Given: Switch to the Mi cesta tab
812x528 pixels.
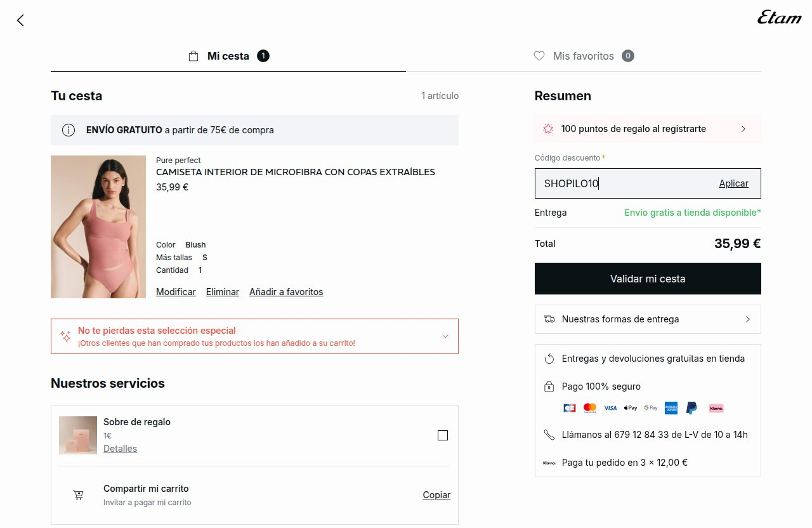Looking at the screenshot, I should [228, 56].
